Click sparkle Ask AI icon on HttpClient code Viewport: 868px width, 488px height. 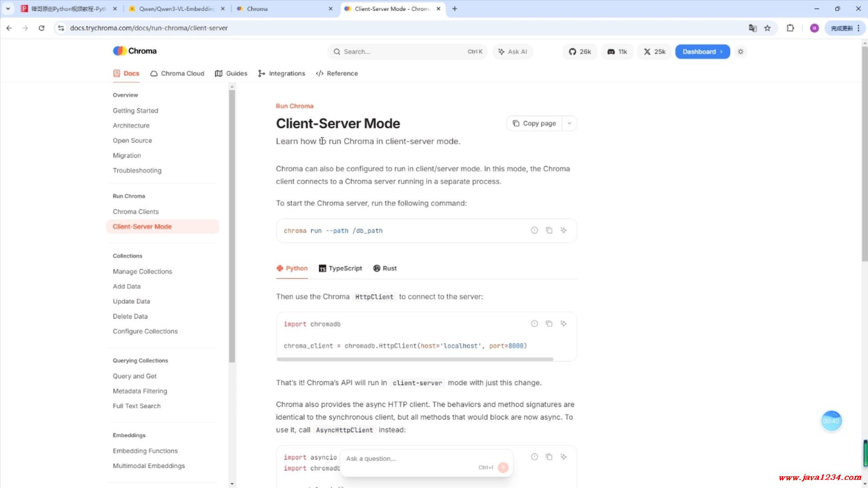point(563,324)
